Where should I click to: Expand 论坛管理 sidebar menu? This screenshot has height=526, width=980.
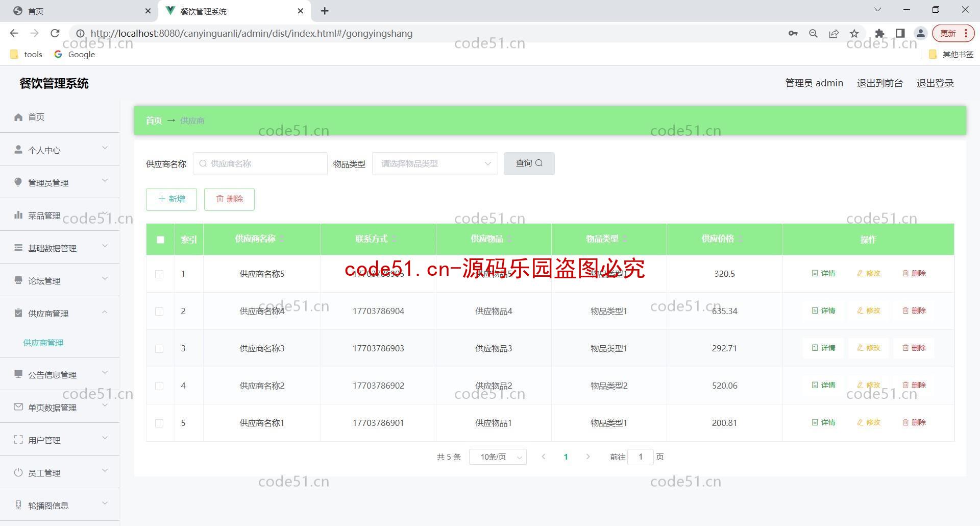[60, 280]
